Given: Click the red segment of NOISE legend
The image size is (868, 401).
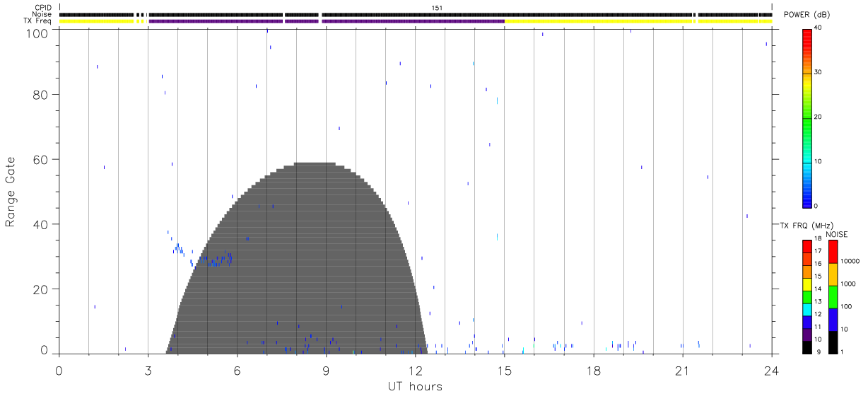Looking at the screenshot, I should pos(833,251).
